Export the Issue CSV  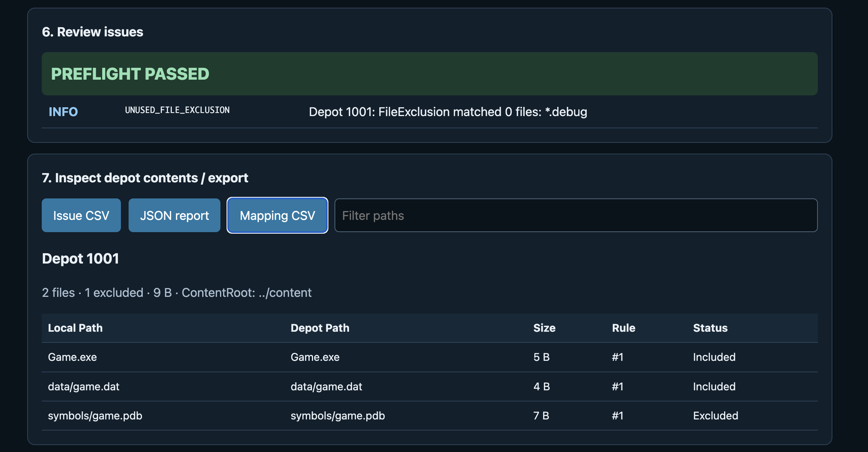[x=81, y=215]
